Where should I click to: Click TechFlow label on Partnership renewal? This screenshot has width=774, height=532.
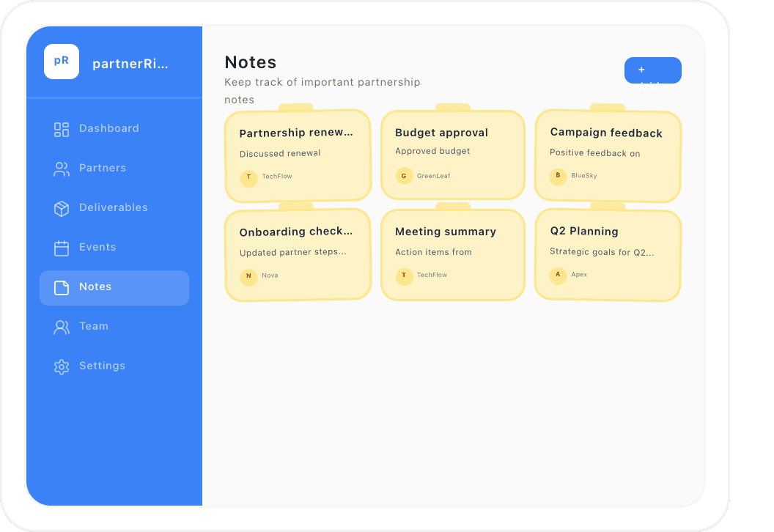[x=277, y=176]
